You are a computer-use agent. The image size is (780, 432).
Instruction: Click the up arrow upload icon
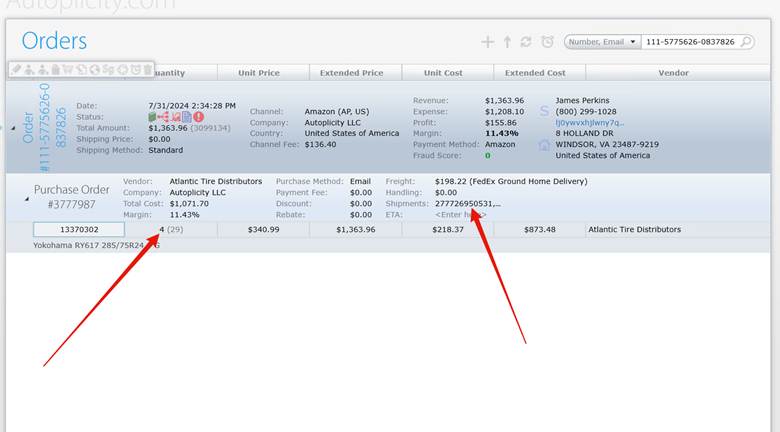click(507, 42)
